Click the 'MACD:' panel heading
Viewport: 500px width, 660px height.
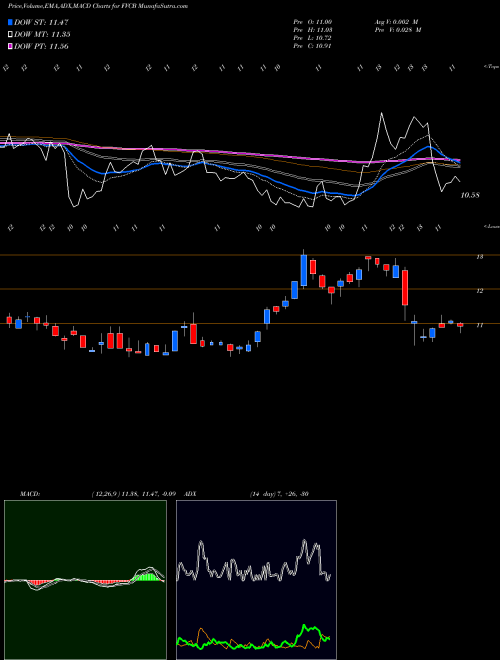pos(29,494)
